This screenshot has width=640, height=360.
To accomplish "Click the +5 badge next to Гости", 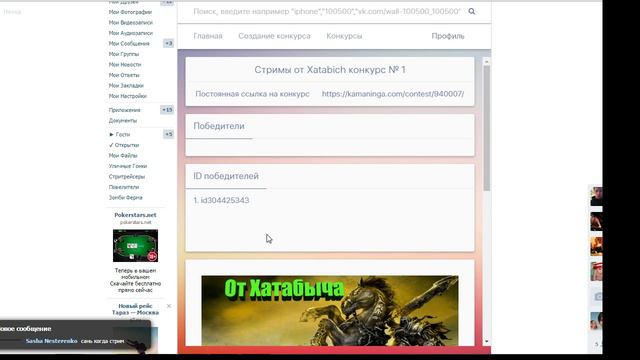I will click(x=169, y=134).
